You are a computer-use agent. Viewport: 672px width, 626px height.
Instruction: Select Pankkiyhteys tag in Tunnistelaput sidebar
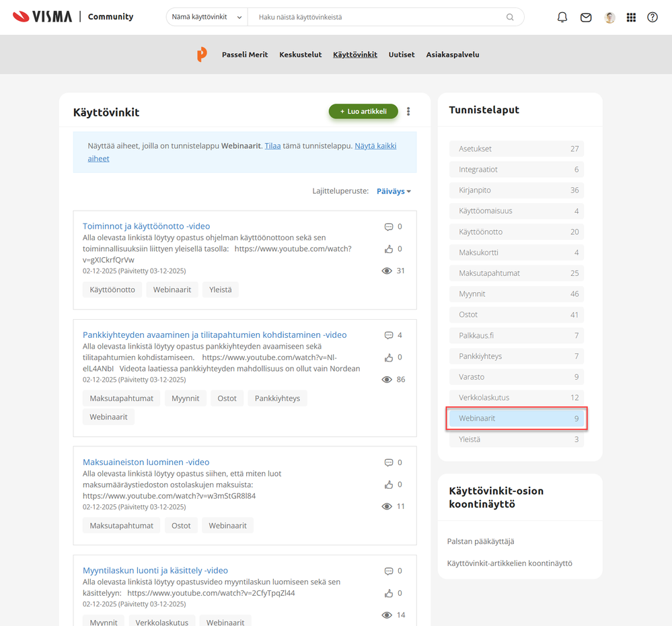pyautogui.click(x=517, y=356)
